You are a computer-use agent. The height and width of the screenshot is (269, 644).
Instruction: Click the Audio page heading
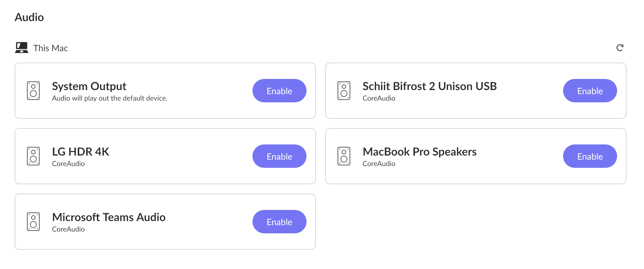click(x=29, y=17)
